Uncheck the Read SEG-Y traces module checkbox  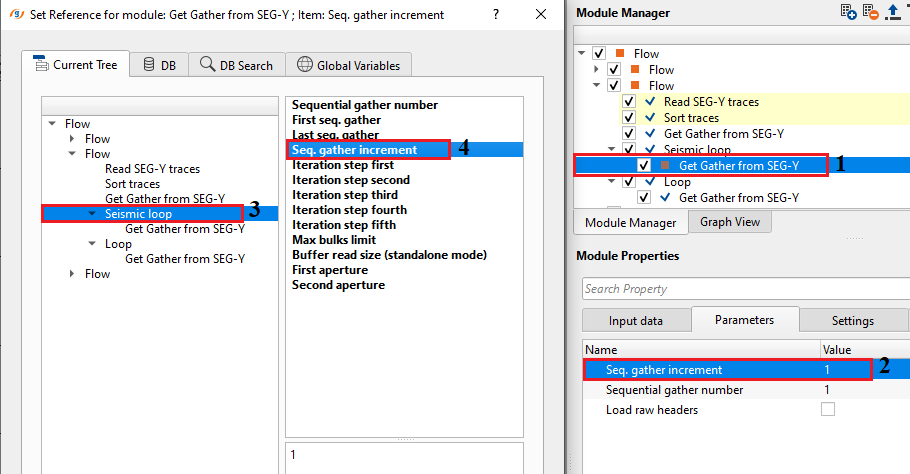point(629,102)
